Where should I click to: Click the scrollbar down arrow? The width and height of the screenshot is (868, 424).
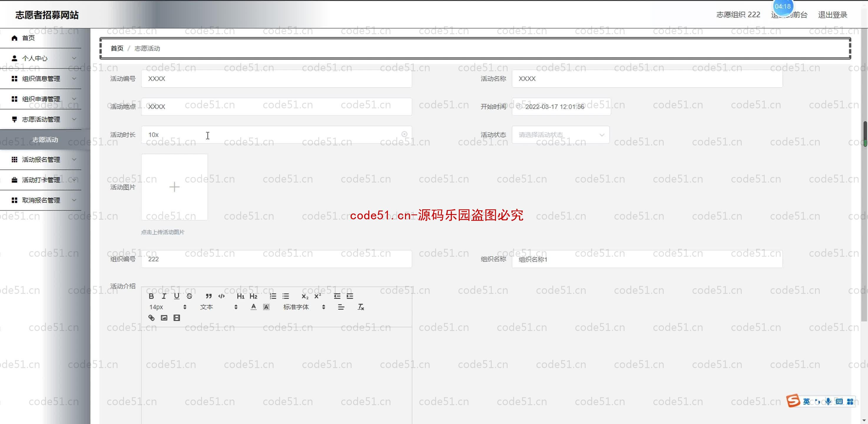[864, 420]
